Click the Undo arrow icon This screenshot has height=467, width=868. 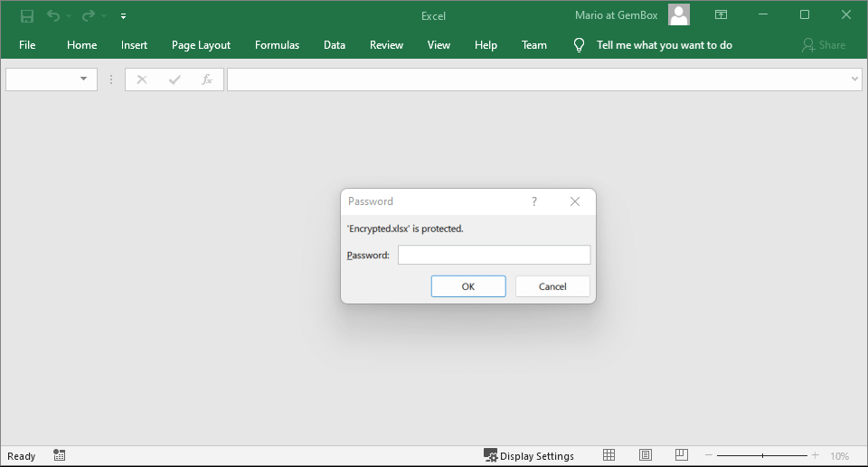point(53,15)
